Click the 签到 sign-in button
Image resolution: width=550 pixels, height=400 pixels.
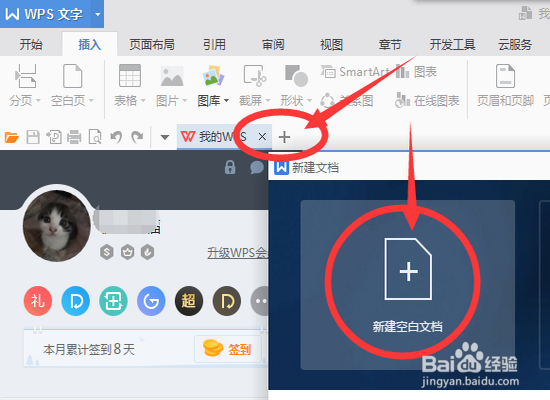228,349
